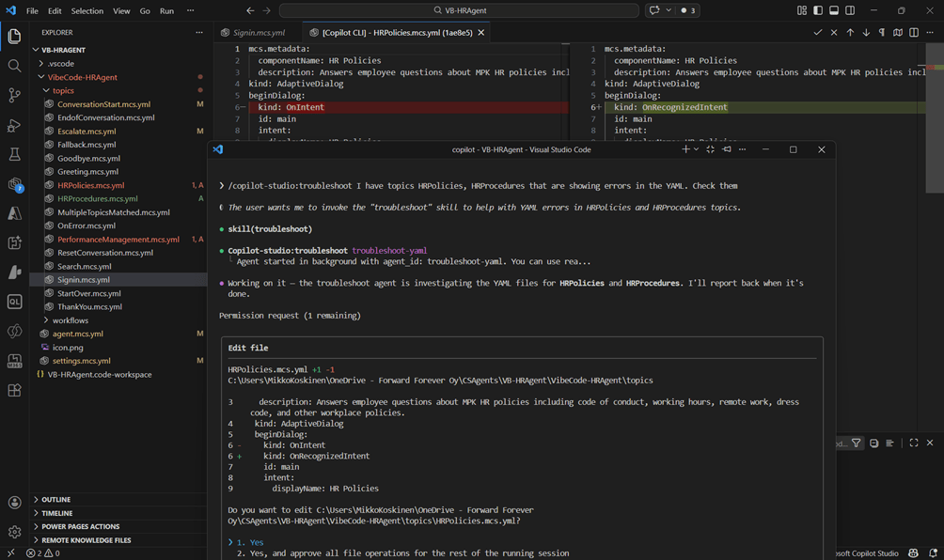Open the Manage gear icon

point(14,531)
